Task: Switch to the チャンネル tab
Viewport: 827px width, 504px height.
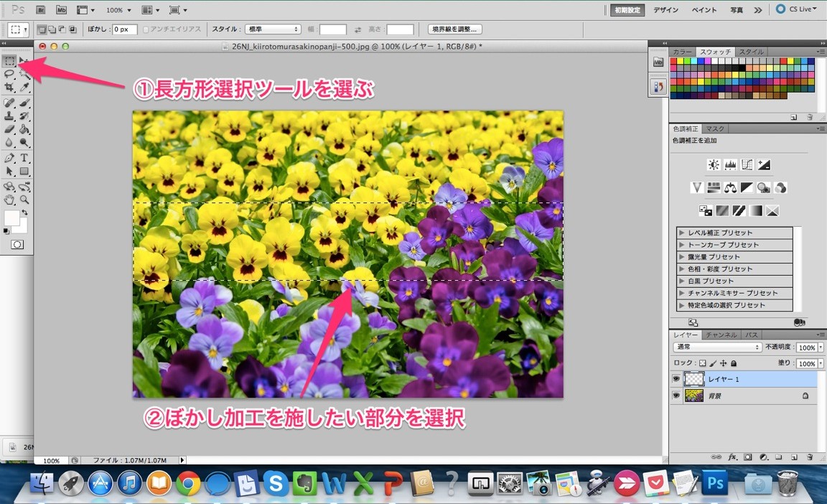Action: coord(720,334)
